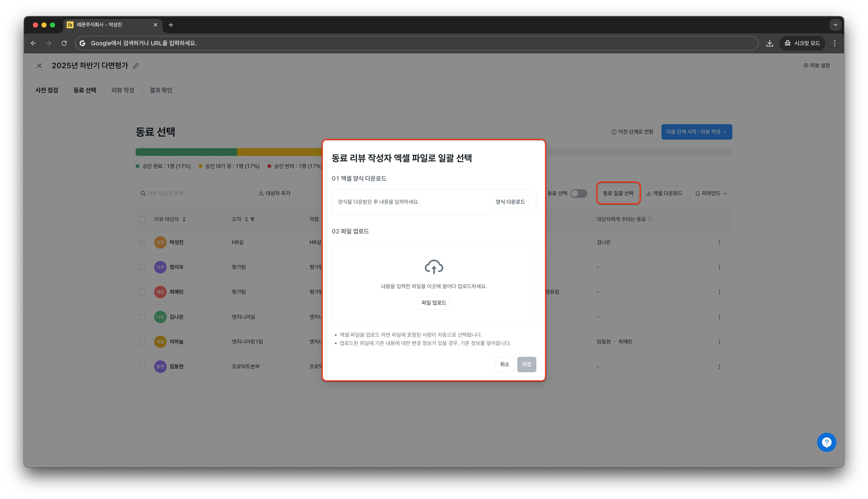The width and height of the screenshot is (868, 499).
Task: Click the cloud upload icon in dialog
Action: [x=434, y=267]
